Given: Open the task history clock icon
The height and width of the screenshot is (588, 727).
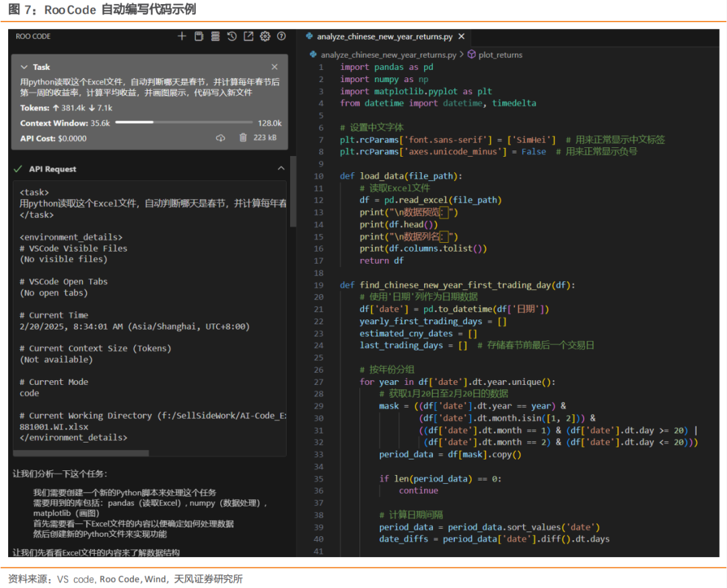Looking at the screenshot, I should [232, 36].
